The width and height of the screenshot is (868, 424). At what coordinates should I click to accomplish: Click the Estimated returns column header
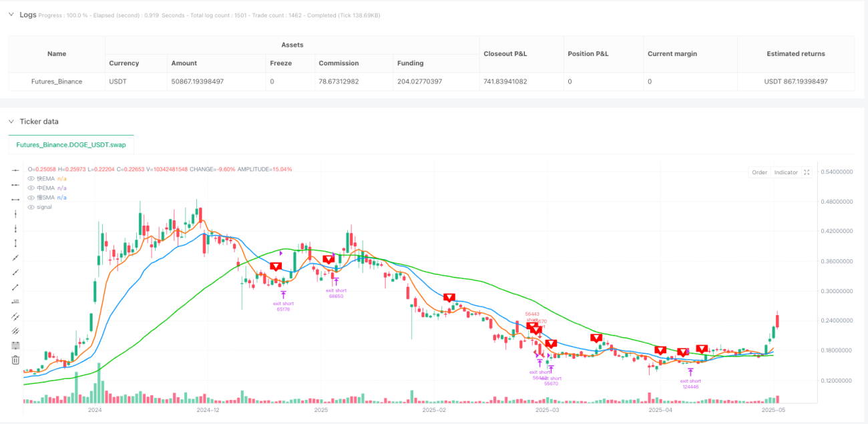click(795, 53)
